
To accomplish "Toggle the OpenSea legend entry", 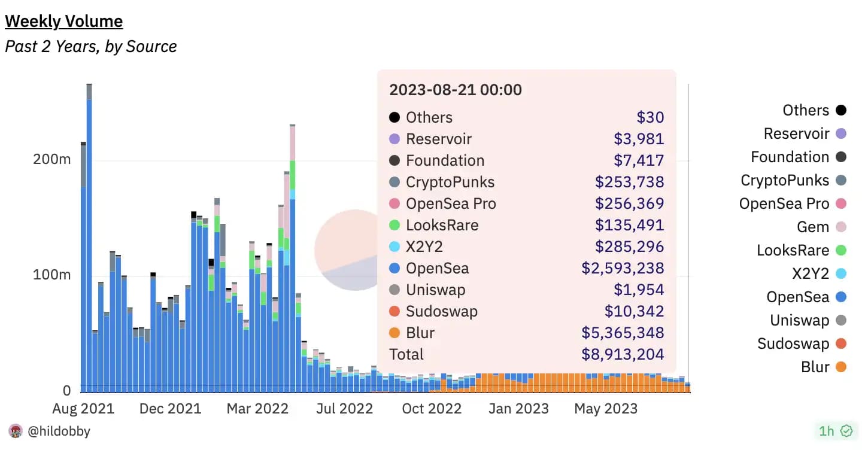I will (806, 297).
